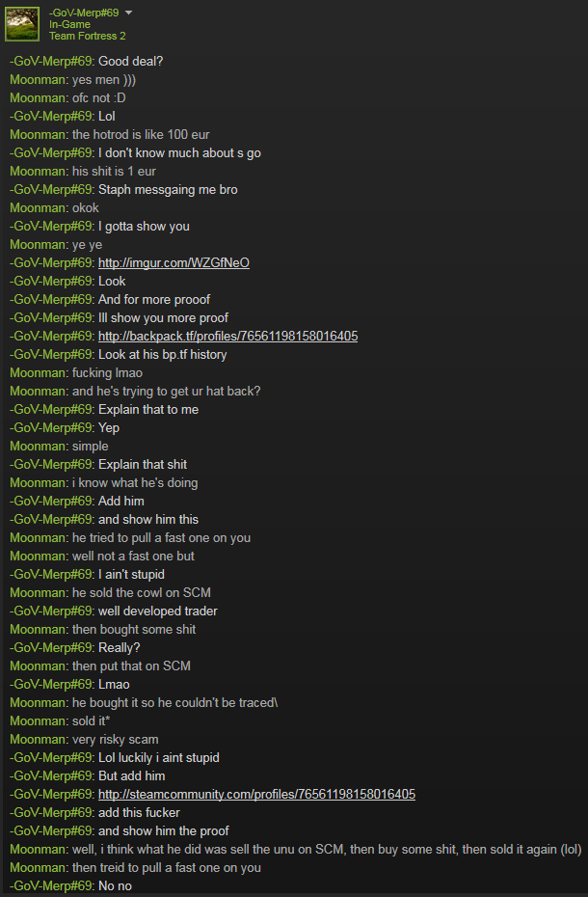Viewport: 588px width, 897px height.
Task: Click the -GoV-Merp#69 header username
Action: (x=84, y=13)
